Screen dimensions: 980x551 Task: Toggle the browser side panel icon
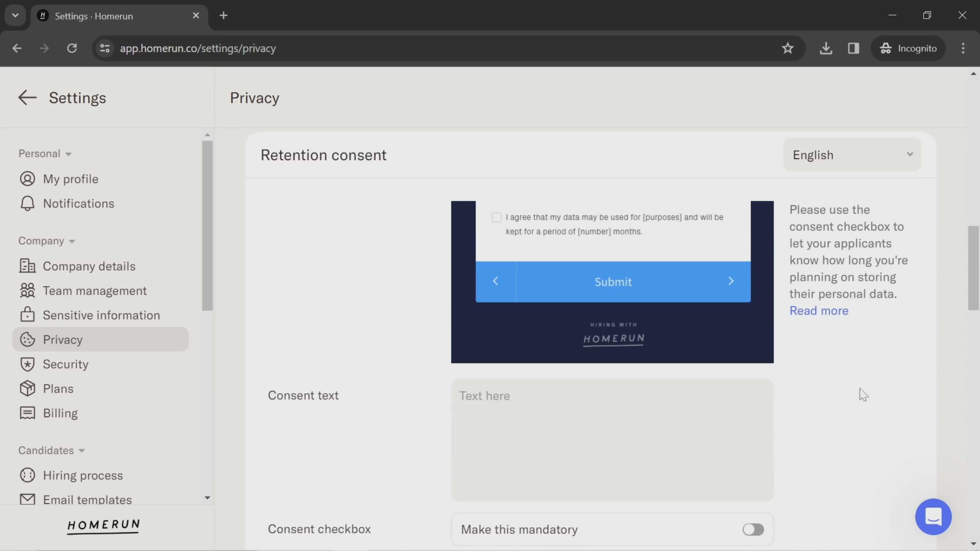coord(854,48)
